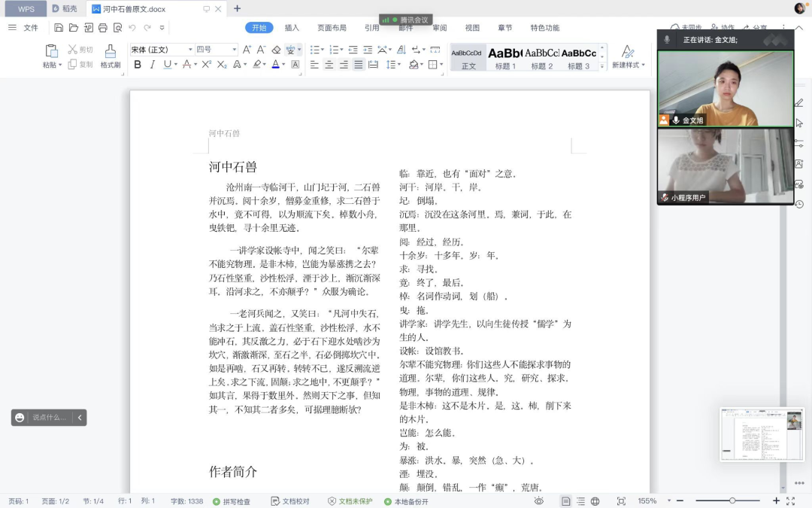Viewport: 812px width, 508px height.
Task: Click the Print icon in quick toolbar
Action: click(102, 28)
